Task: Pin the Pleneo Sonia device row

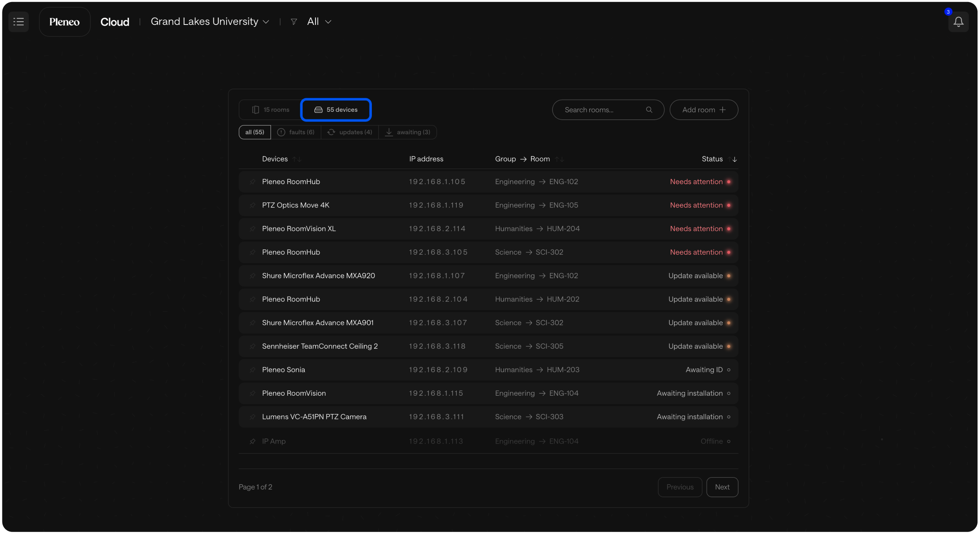Action: click(x=252, y=370)
